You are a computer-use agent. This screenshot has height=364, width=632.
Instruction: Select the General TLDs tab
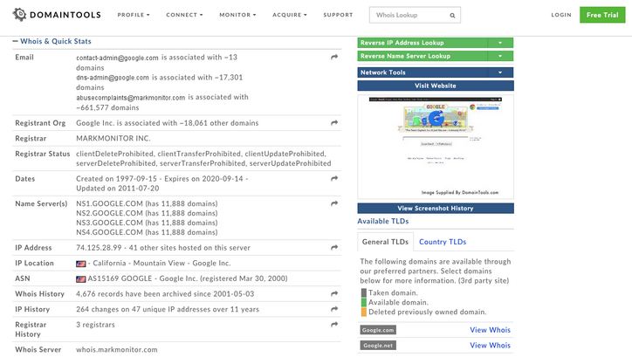point(385,242)
